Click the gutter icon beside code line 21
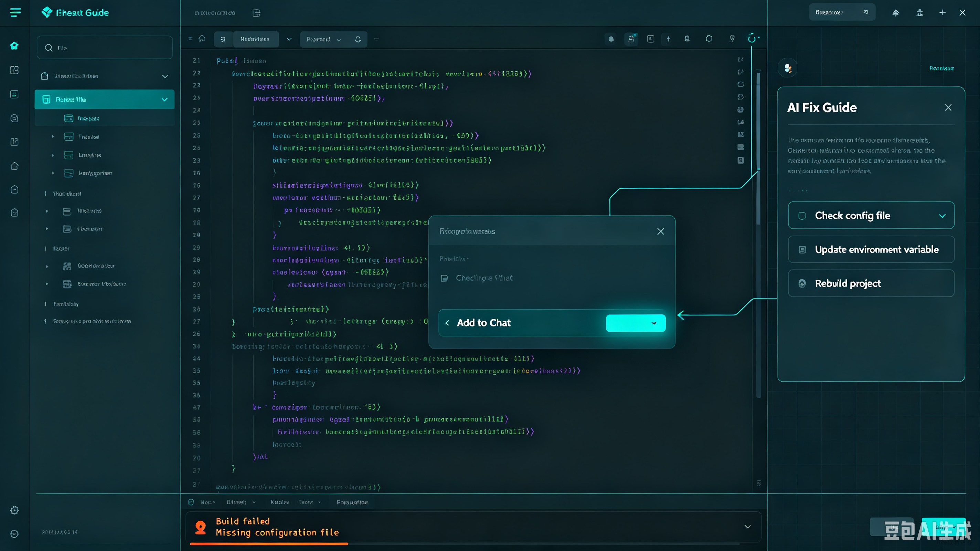980x551 pixels. point(740,59)
